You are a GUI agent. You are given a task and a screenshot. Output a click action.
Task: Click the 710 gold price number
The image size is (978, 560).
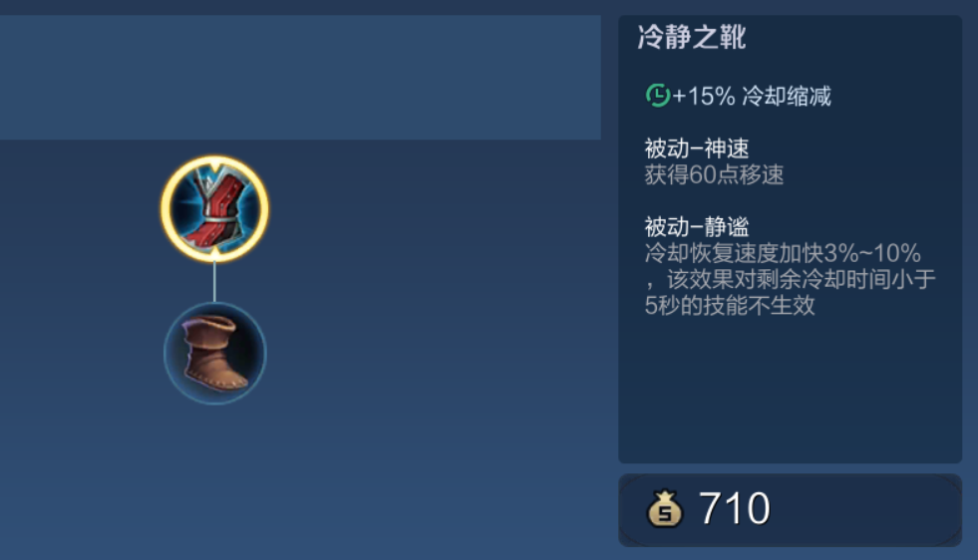point(734,509)
